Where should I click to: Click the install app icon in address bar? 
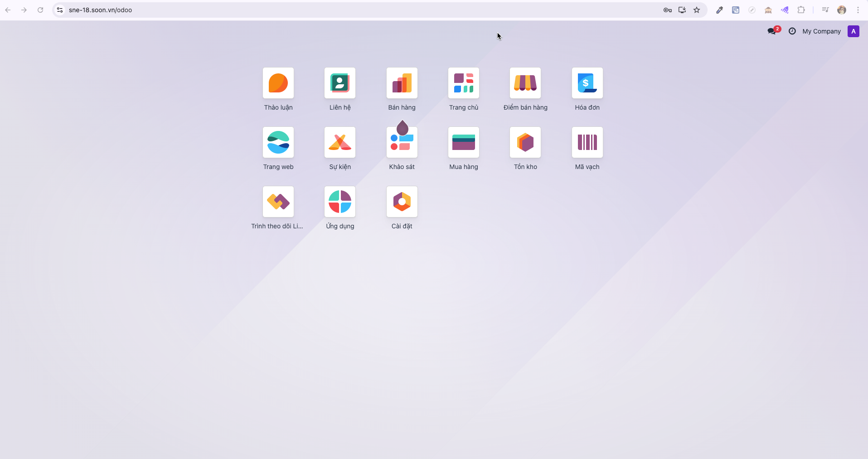point(682,10)
